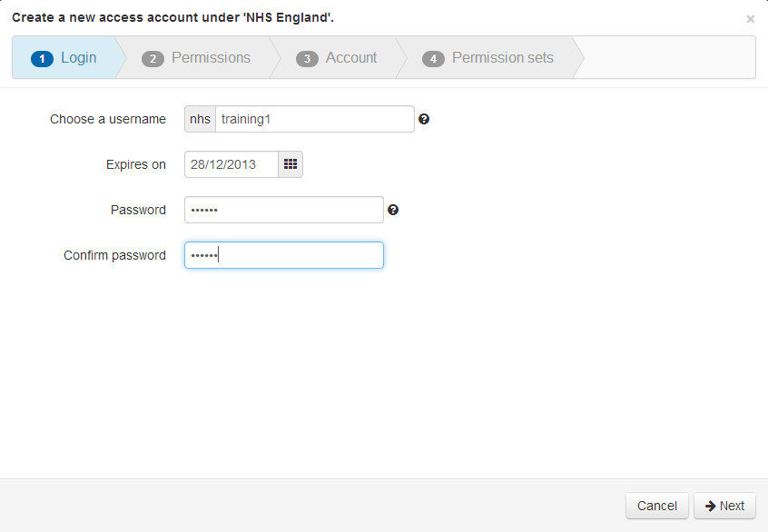Image resolution: width=768 pixels, height=532 pixels.
Task: Click the password help question mark icon
Action: (x=393, y=210)
